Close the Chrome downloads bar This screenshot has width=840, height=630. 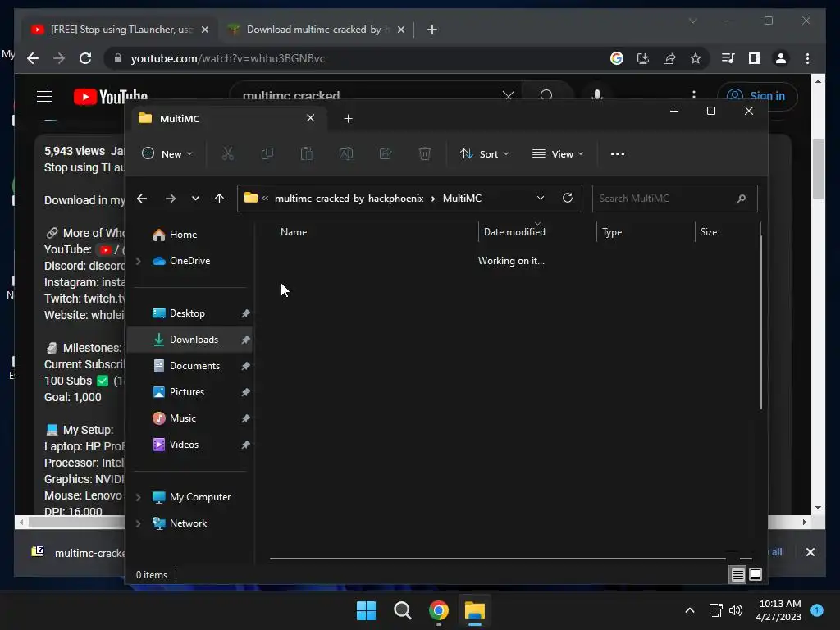click(810, 552)
